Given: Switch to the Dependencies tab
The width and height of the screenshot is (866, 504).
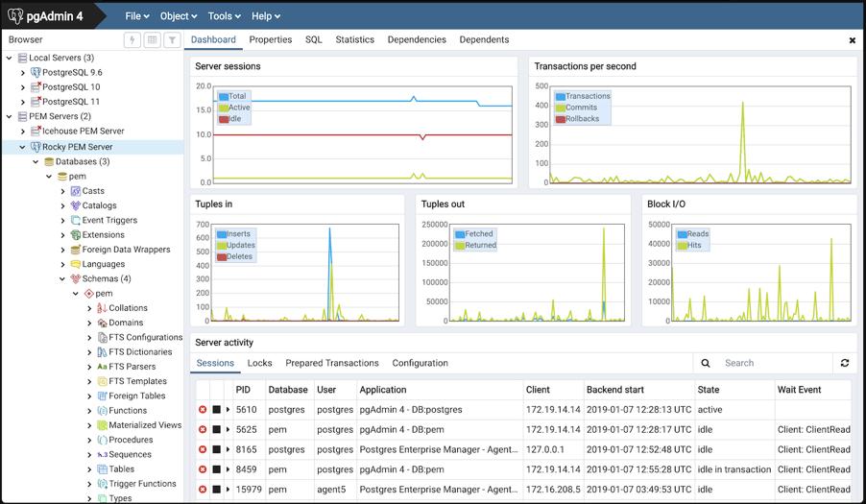Looking at the screenshot, I should tap(417, 39).
